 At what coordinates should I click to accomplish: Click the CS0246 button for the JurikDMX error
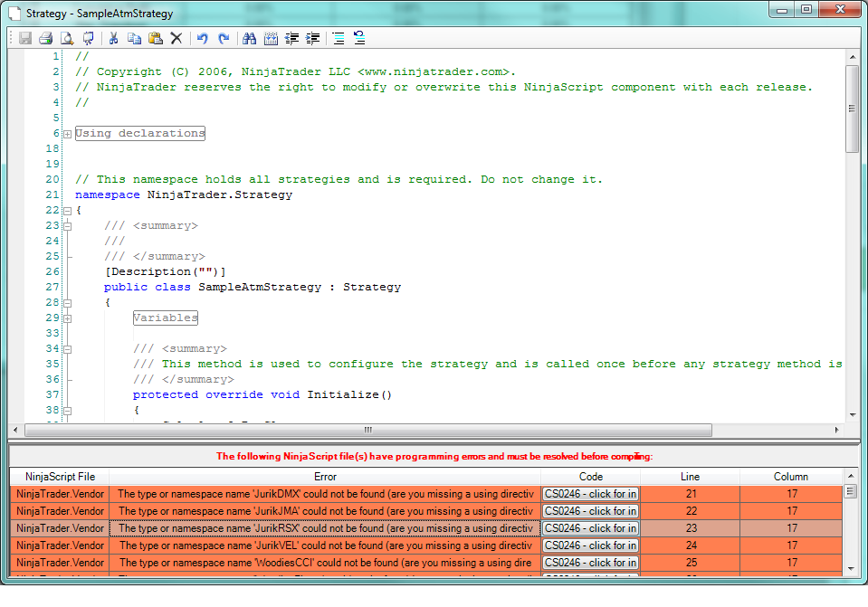click(591, 494)
